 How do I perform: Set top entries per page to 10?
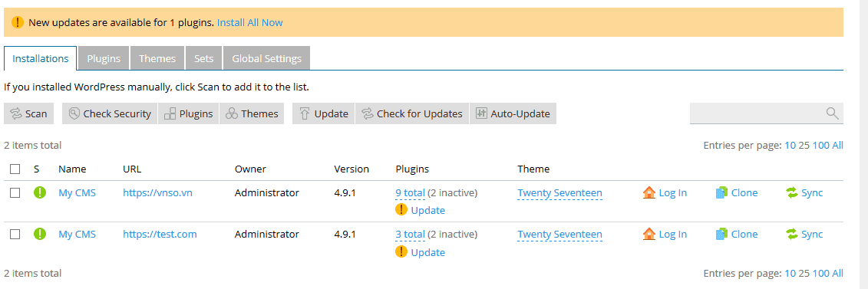point(790,146)
